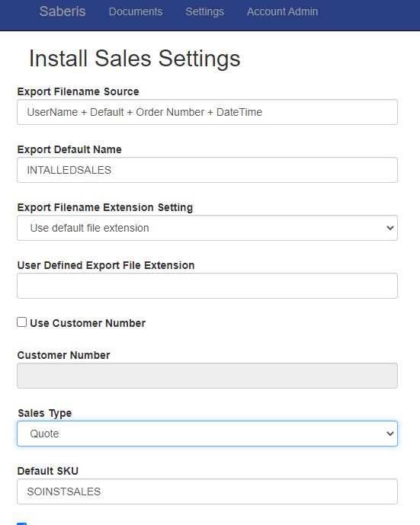
Task: Click the Export Filename Source field
Action: [207, 112]
